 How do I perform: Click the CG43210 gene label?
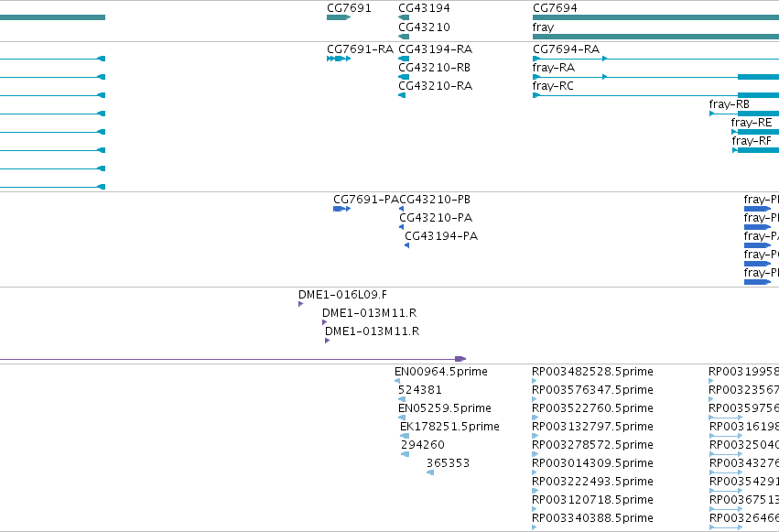click(x=424, y=27)
